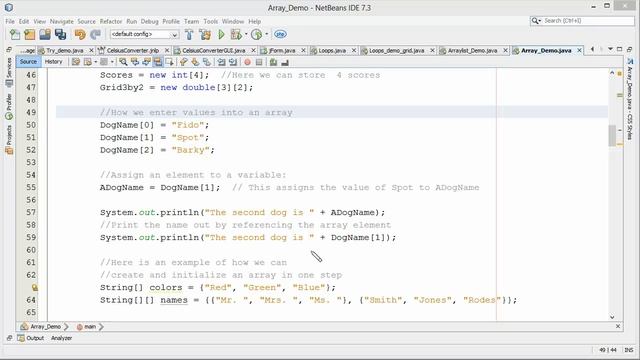
Task: Toggle bookmark on current line
Action: coord(207,62)
